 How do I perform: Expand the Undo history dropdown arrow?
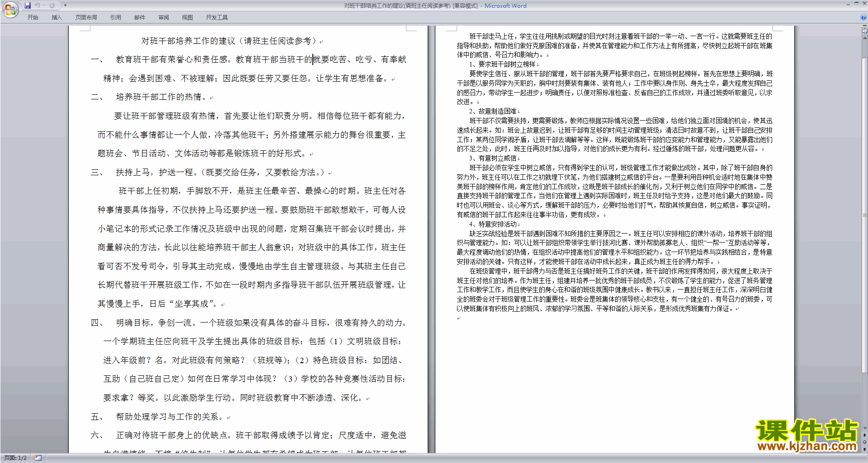[x=44, y=5]
